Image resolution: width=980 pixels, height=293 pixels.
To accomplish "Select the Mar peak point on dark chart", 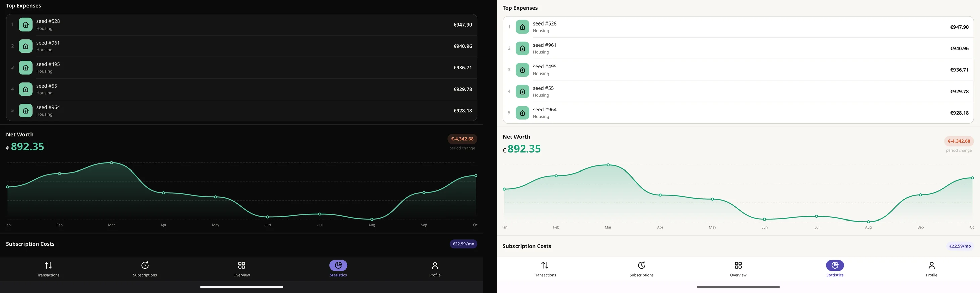I will (x=111, y=163).
